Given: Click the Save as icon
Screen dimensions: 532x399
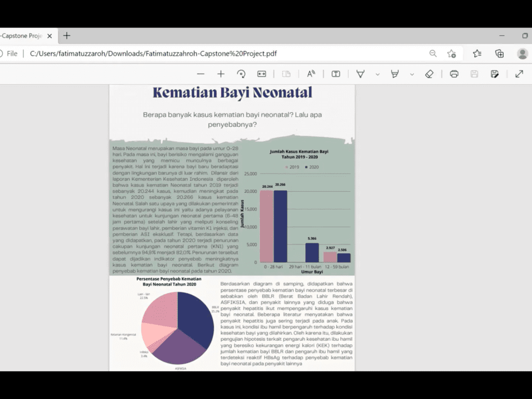Looking at the screenshot, I should point(494,74).
